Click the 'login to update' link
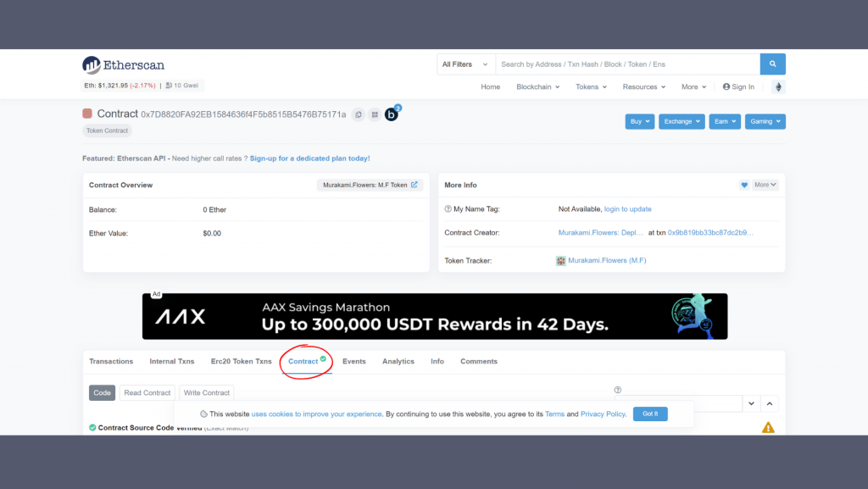The image size is (868, 489). [627, 209]
